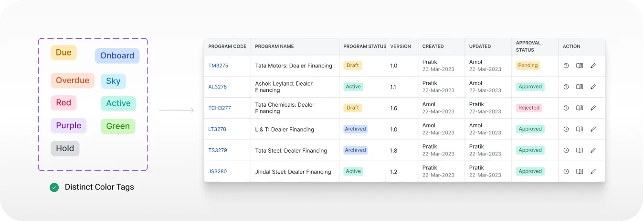Click Archived status in L & T row
Image resolution: width=644 pixels, height=221 pixels.
coord(356,129)
